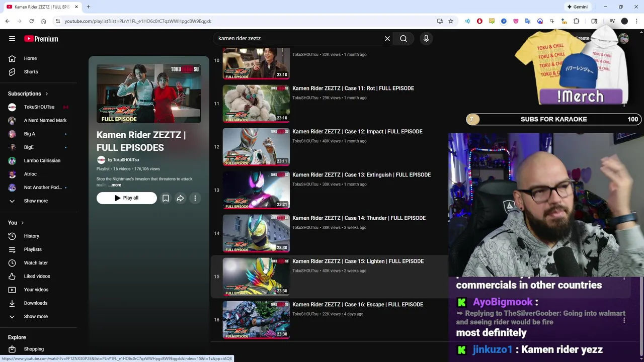Open Case 12: Impact video title

coord(357,132)
